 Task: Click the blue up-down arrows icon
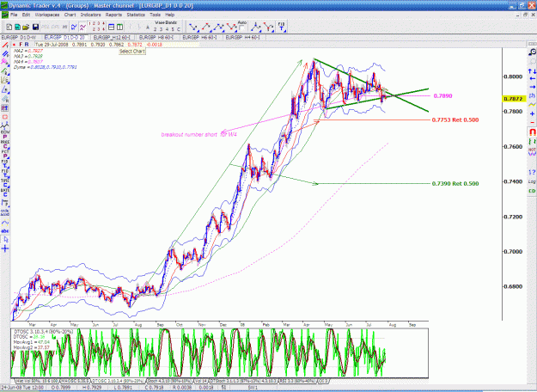[532, 71]
